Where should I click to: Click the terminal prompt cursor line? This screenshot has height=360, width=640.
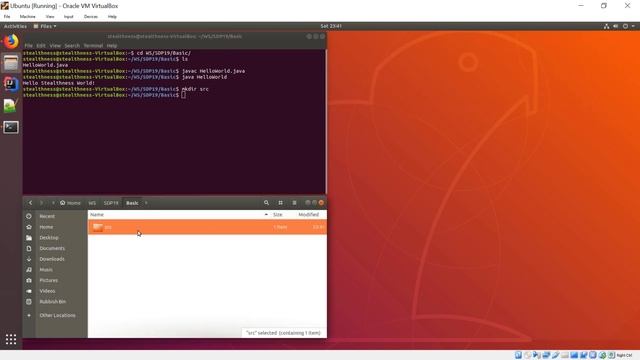tap(104, 95)
